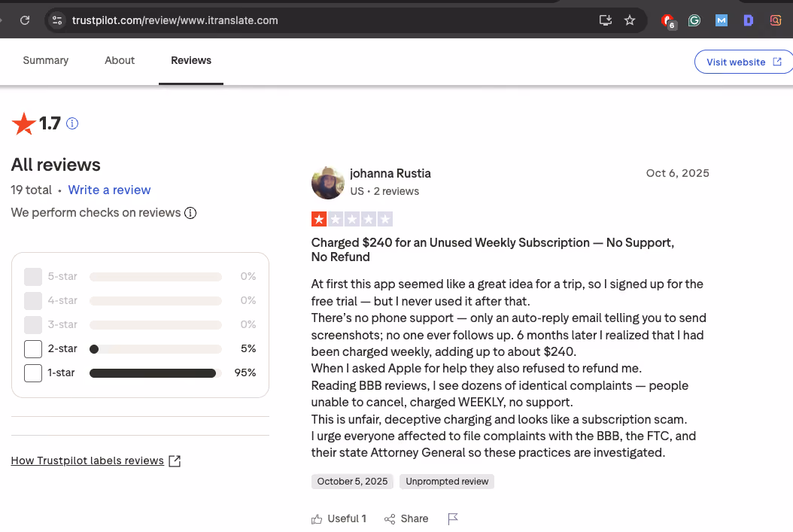
Task: Click the one-star rating image on the review
Action: pos(352,219)
